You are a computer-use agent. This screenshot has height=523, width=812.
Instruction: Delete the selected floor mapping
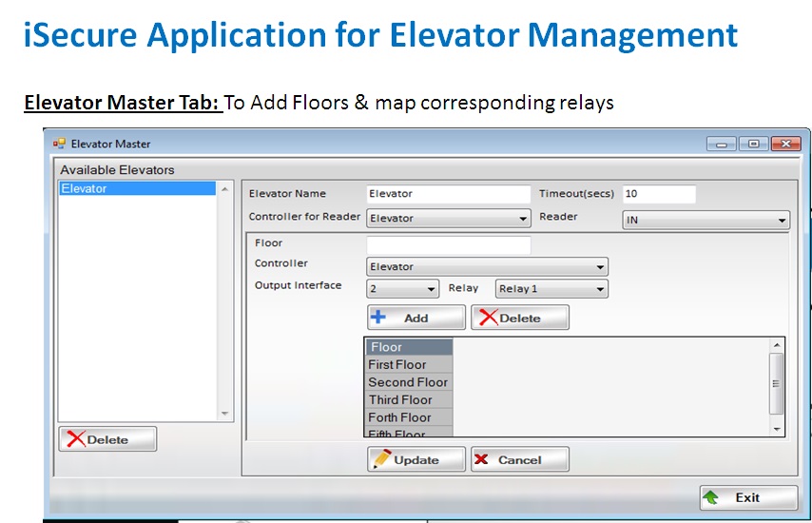click(x=520, y=318)
